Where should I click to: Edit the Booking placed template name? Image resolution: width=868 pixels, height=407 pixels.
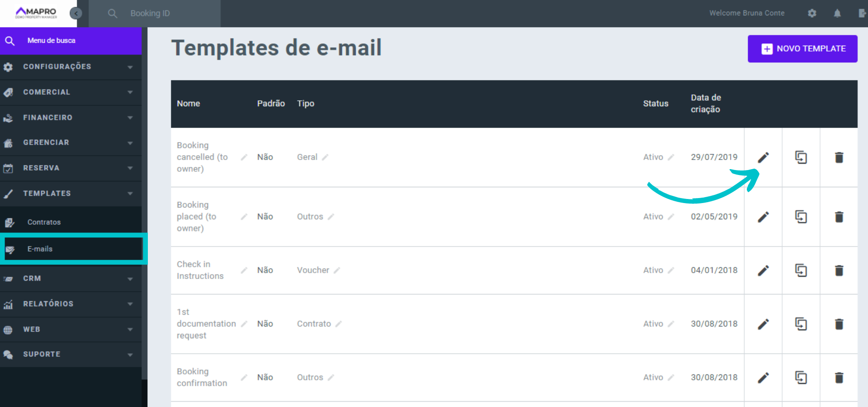coord(244,216)
